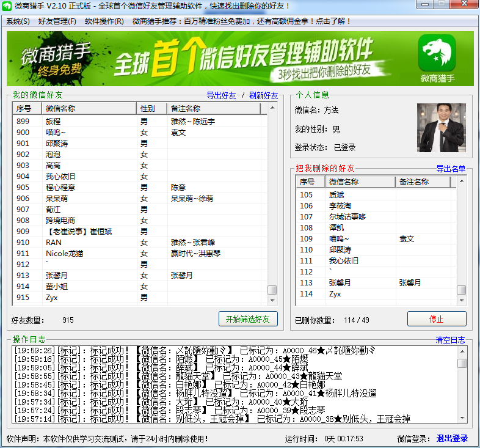This screenshot has height=448, width=480.
Task: Click the 微商猎手推荐 promotion menu item
Action: (241, 21)
